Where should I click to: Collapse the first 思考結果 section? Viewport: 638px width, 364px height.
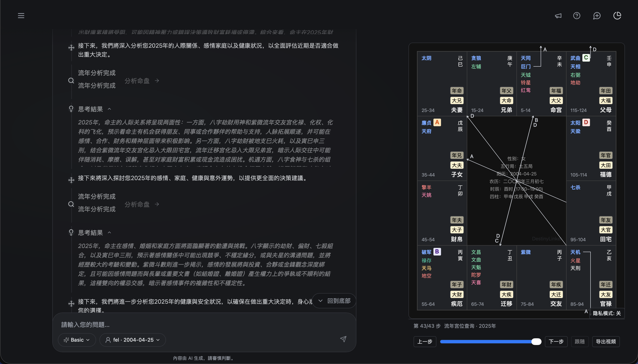point(109,109)
